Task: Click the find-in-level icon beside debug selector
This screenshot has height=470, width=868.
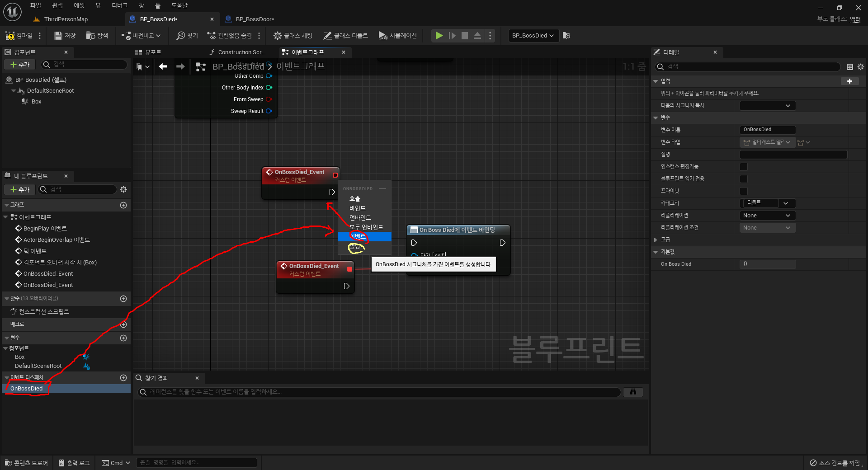Action: (x=566, y=36)
